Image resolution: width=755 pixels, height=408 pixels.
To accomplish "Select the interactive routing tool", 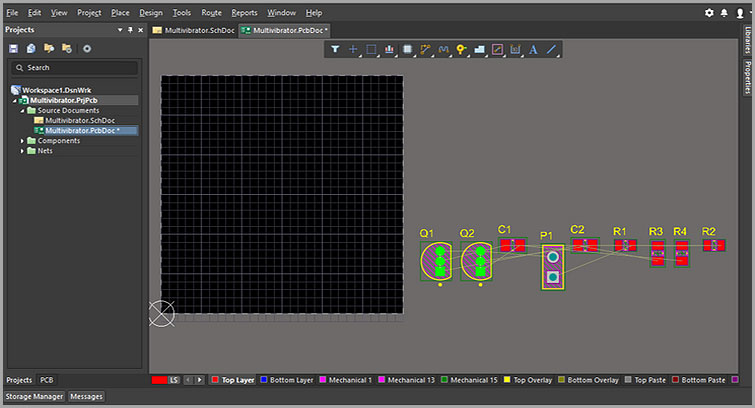I will [425, 49].
